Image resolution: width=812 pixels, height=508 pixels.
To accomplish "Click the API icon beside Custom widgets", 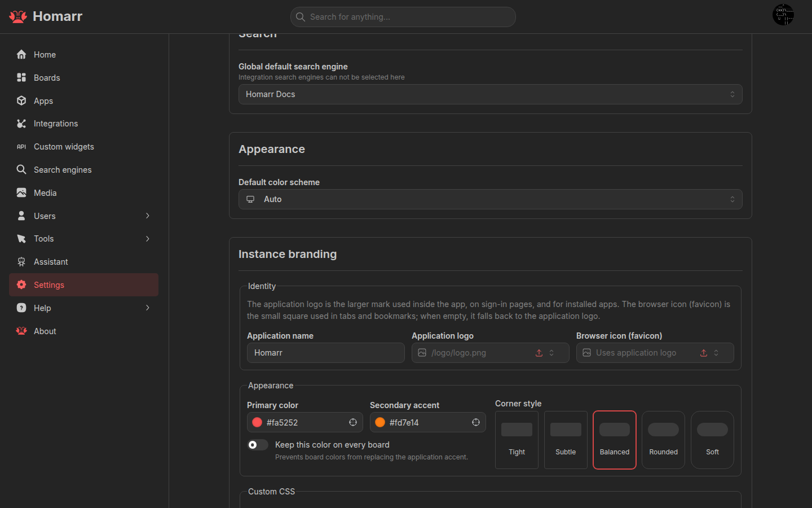I will tap(21, 147).
